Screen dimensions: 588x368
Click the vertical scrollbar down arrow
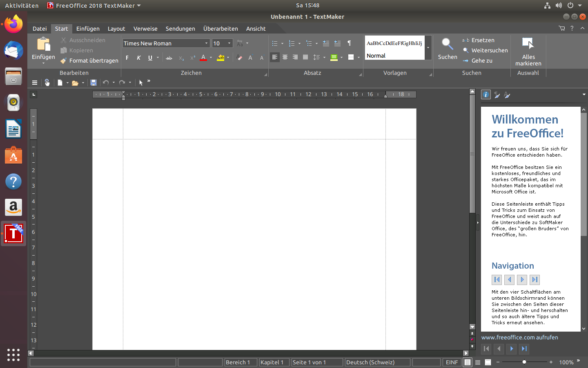pyautogui.click(x=472, y=327)
